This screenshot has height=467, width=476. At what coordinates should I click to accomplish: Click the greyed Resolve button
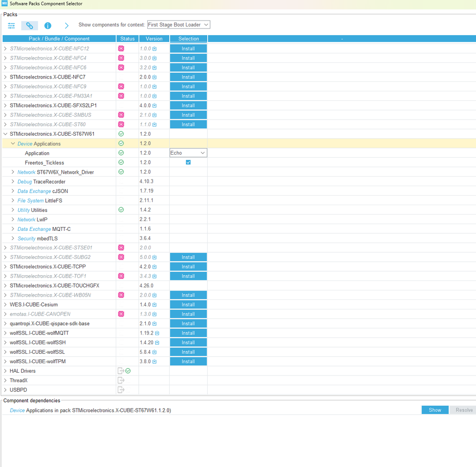tap(464, 410)
